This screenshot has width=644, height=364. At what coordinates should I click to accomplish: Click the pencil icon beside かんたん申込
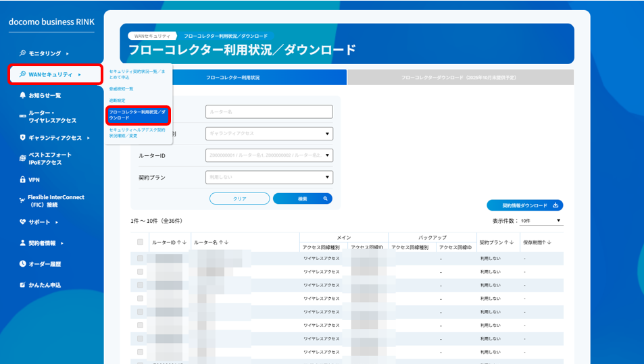pos(22,284)
